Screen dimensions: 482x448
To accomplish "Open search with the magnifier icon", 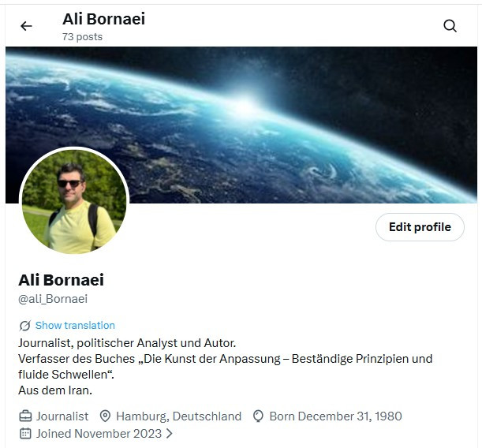I will [x=450, y=26].
